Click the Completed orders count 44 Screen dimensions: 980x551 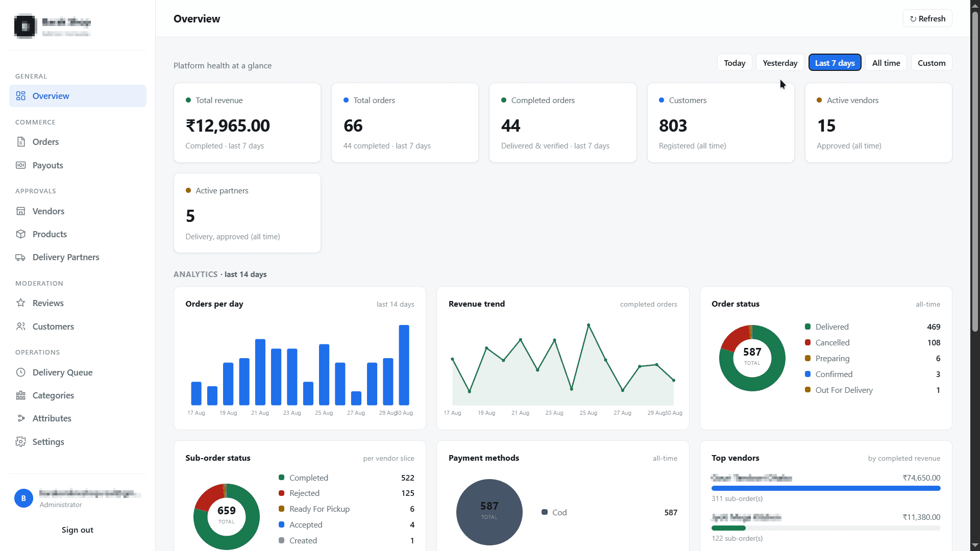510,126
